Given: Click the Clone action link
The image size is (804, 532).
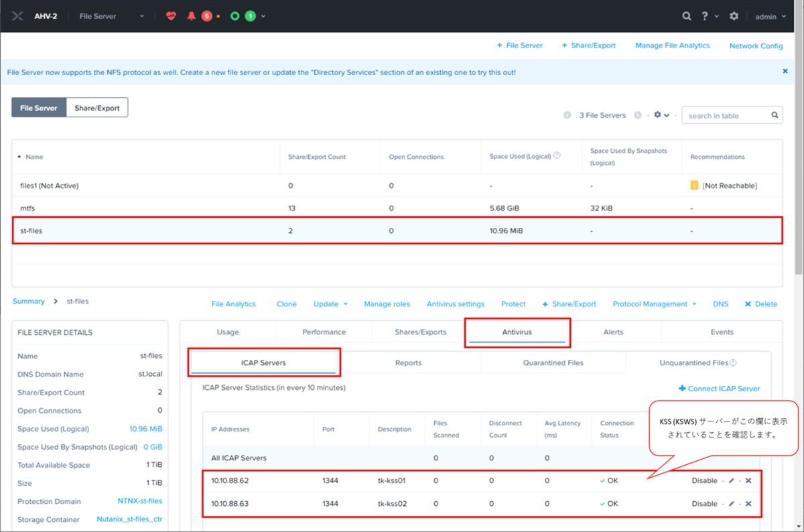Looking at the screenshot, I should tap(287, 304).
